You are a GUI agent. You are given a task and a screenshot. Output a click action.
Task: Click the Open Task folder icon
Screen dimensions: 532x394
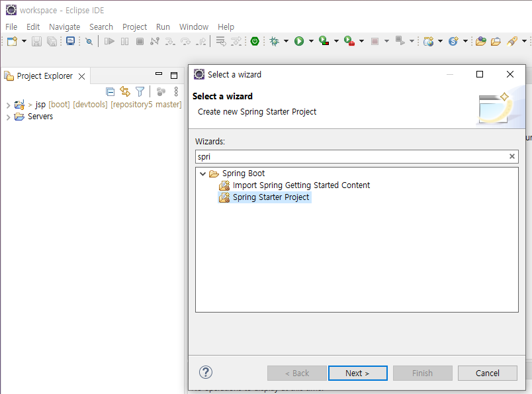pyautogui.click(x=496, y=42)
